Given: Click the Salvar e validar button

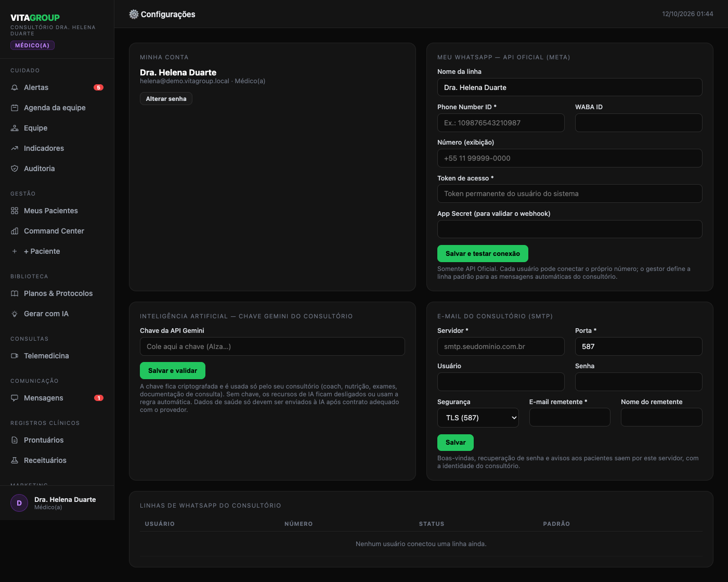Looking at the screenshot, I should tap(173, 371).
